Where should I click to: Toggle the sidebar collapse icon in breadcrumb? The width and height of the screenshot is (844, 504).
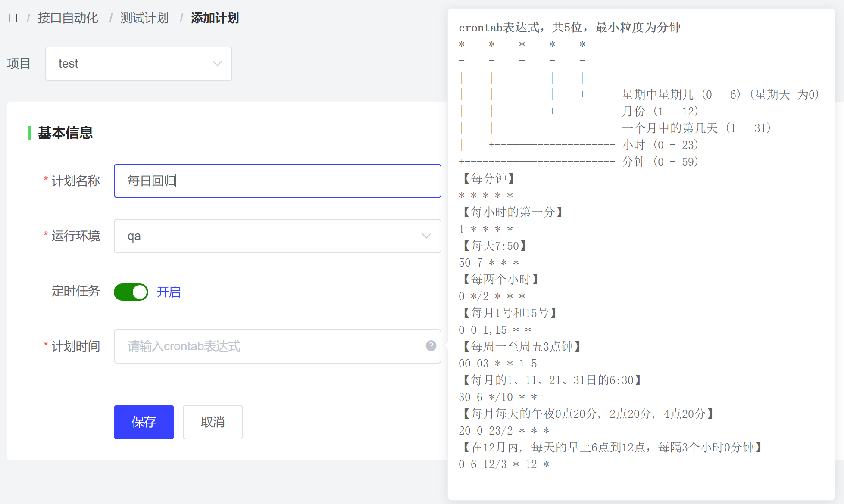(x=13, y=18)
